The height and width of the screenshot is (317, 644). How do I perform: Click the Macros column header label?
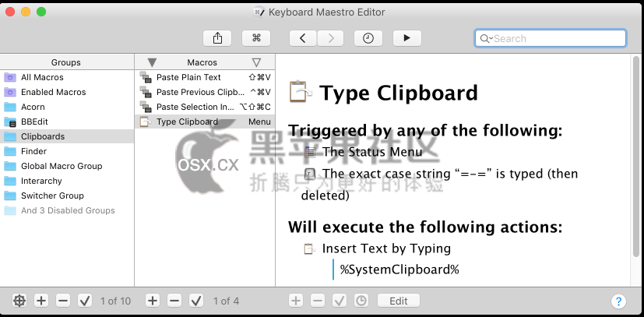tap(202, 62)
